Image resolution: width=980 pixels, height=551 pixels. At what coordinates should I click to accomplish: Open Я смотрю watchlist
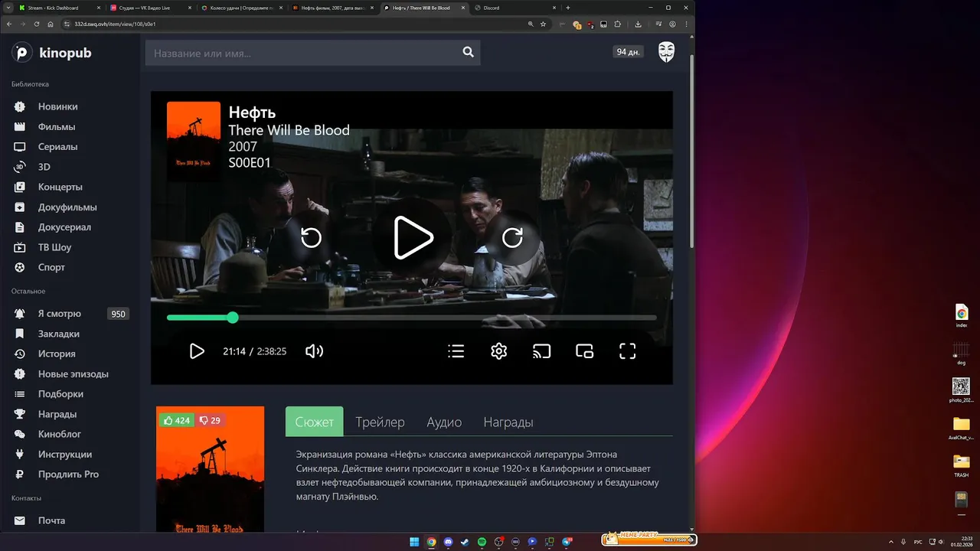coord(59,314)
